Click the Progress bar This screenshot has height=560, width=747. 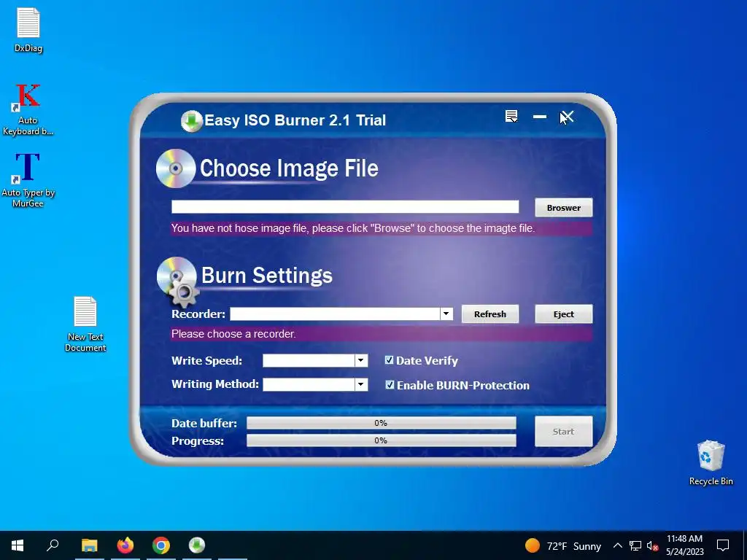(x=381, y=440)
